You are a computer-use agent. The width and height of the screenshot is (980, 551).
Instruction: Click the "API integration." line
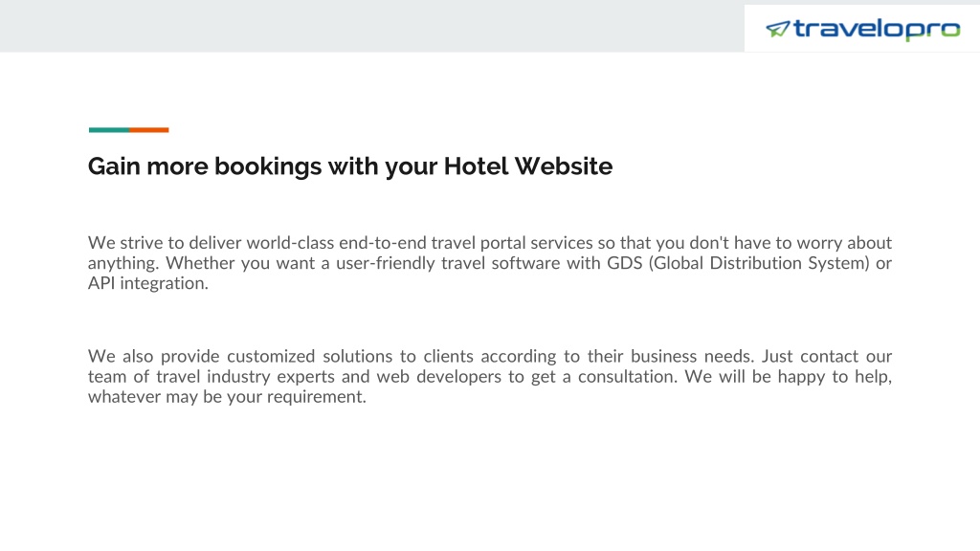coord(148,283)
